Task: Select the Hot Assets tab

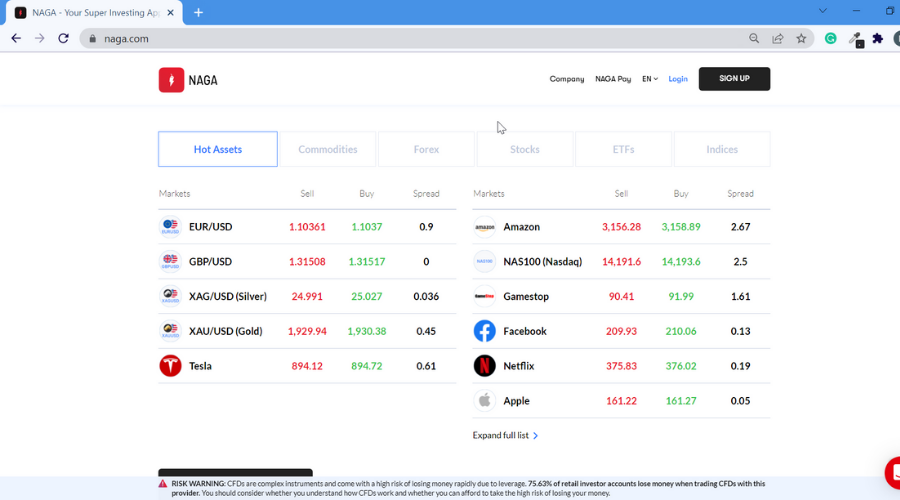Action: 218,149
